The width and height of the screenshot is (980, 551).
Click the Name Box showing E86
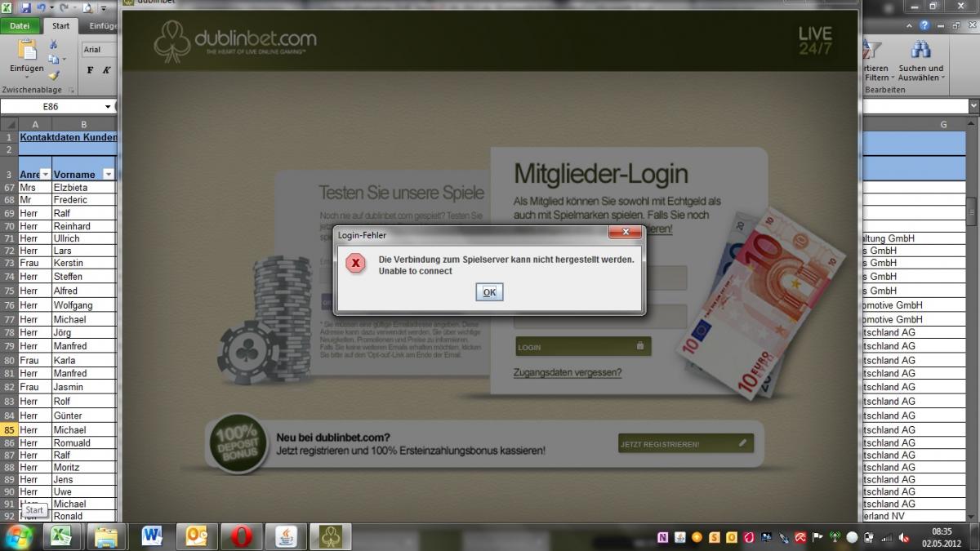(51, 107)
